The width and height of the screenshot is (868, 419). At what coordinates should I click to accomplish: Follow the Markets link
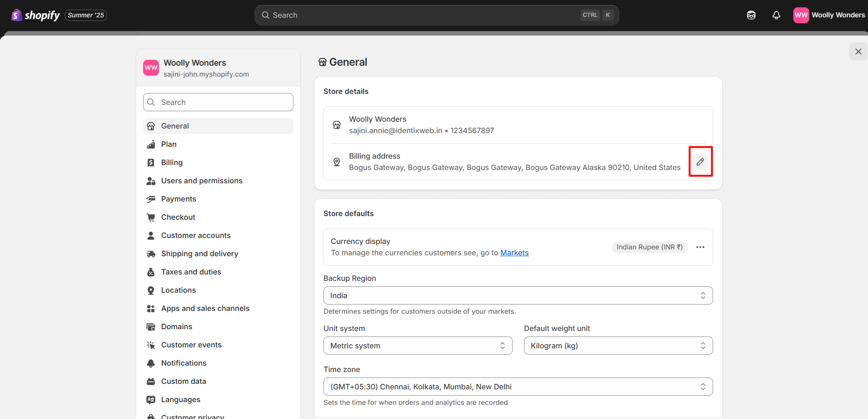pos(514,253)
